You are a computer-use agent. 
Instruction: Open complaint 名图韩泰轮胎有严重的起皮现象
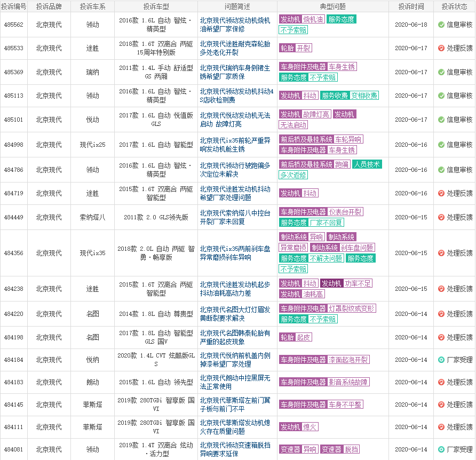[235, 337]
